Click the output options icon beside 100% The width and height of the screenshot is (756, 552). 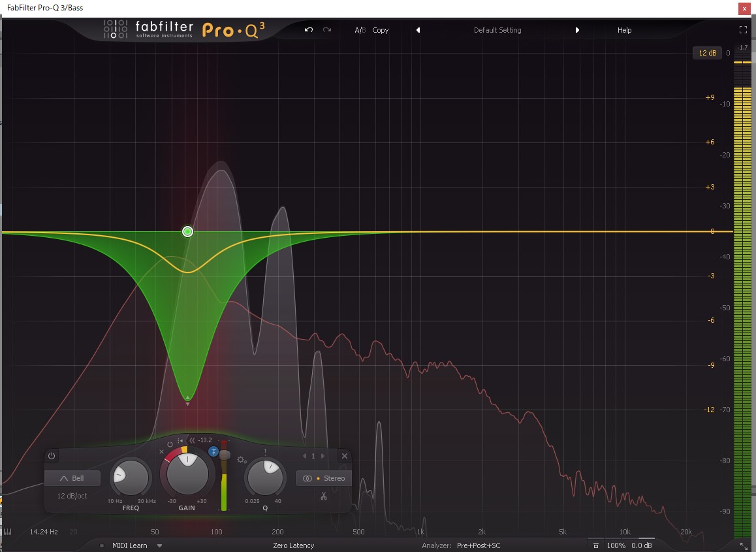tap(595, 545)
